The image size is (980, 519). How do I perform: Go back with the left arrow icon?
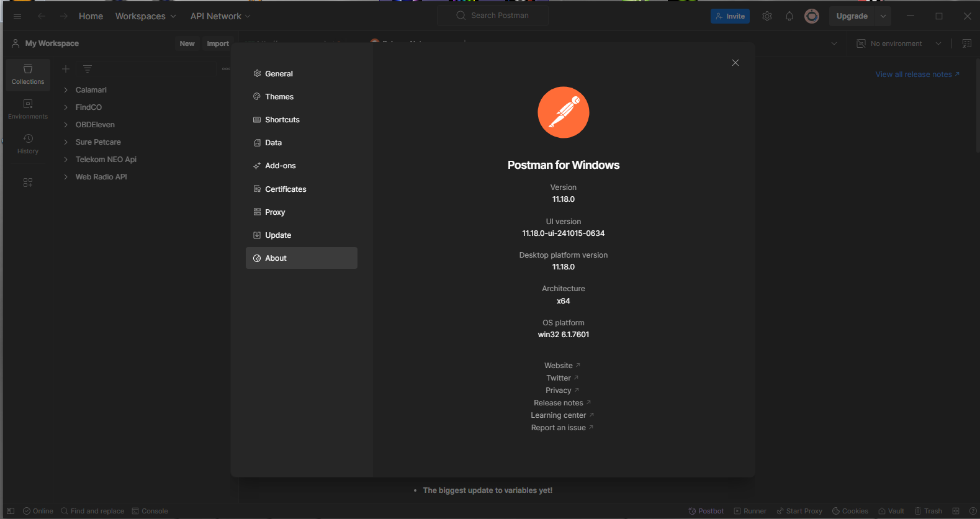tap(42, 16)
